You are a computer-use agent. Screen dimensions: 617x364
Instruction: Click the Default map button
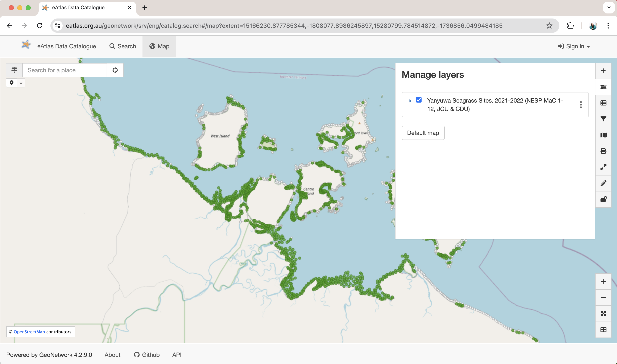click(423, 133)
